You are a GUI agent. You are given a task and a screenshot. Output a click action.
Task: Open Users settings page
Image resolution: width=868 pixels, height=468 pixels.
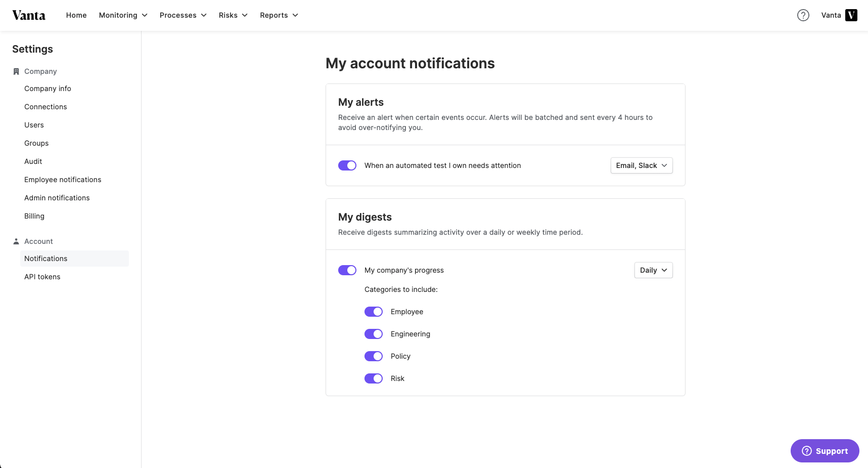pyautogui.click(x=34, y=125)
